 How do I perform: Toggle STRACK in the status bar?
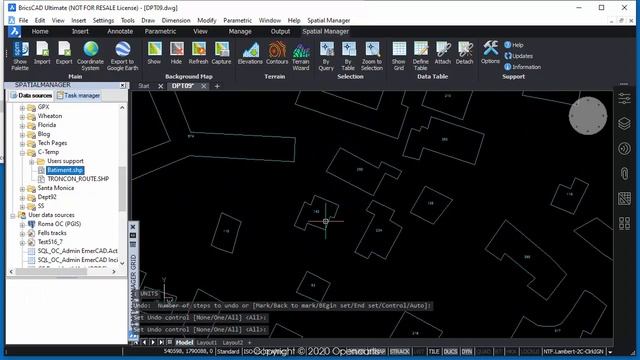click(400, 351)
